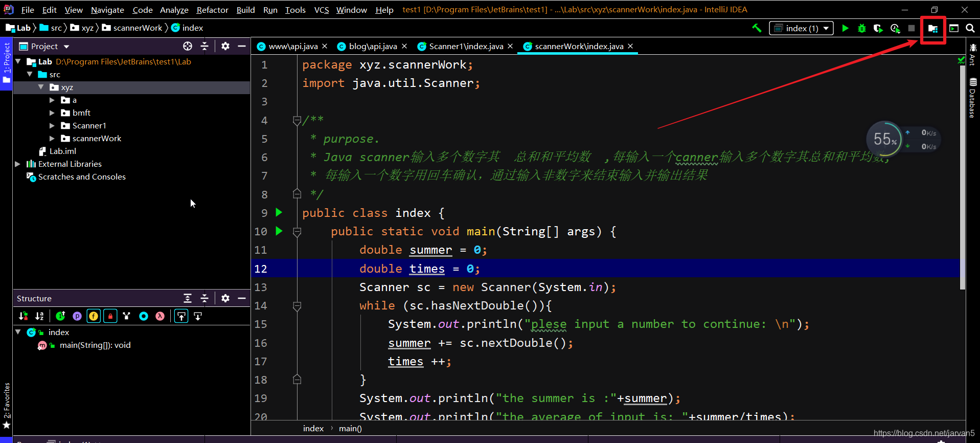Viewport: 980px width, 443px height.
Task: Click scannerWork in the navigation breadcrumb
Action: point(131,28)
